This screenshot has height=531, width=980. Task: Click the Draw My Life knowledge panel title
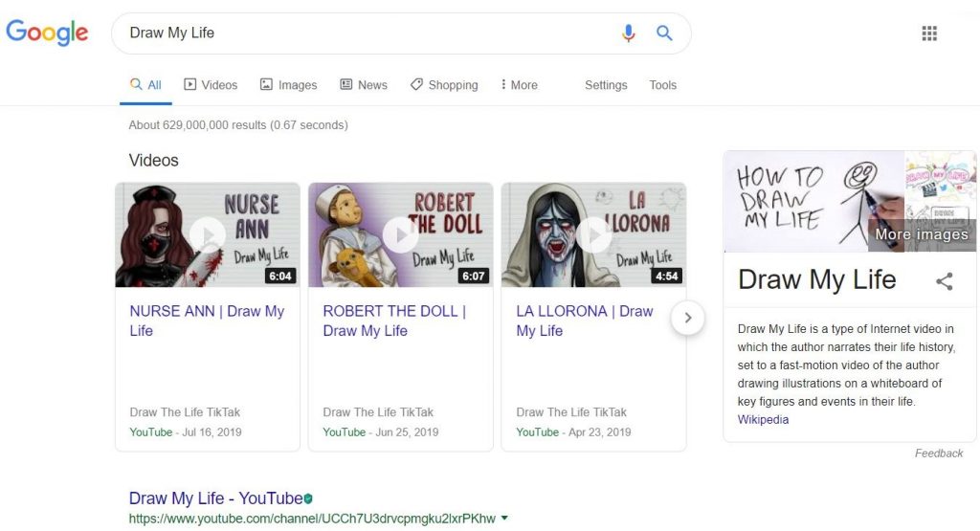[x=817, y=280]
